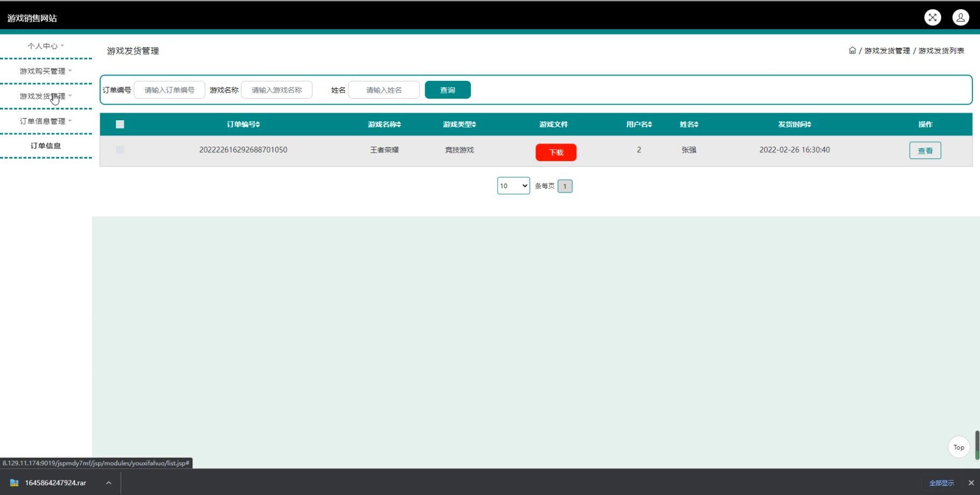Toggle the select-all checkbox in table header

tap(120, 125)
